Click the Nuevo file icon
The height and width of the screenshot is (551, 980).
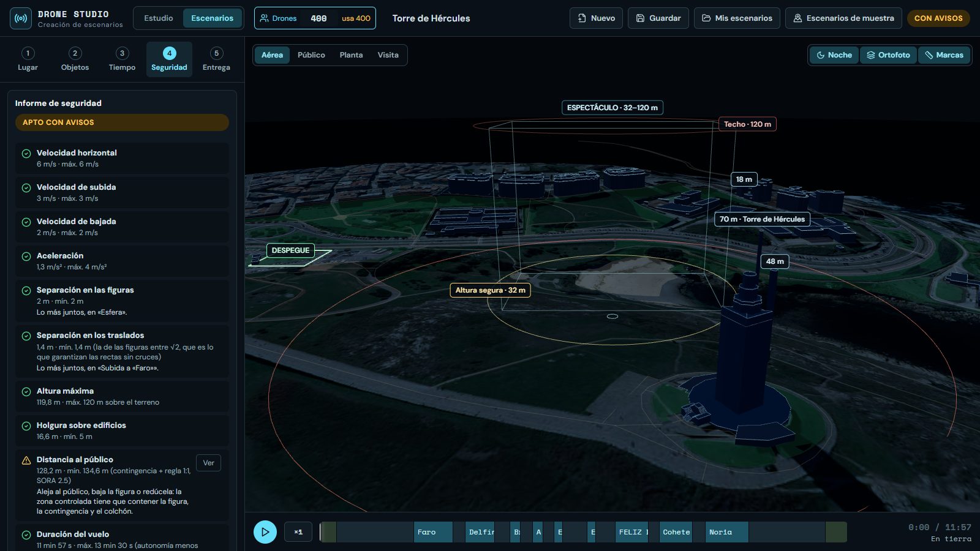click(582, 18)
